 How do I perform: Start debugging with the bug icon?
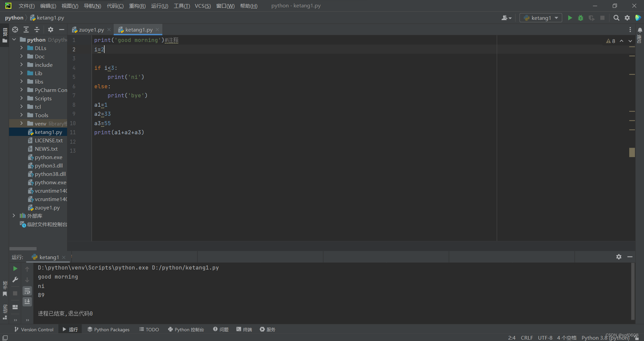(581, 18)
